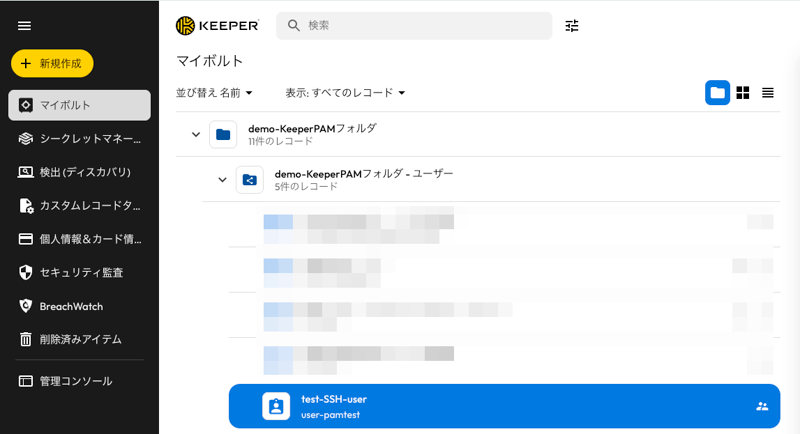Click the 新規作成 button

pyautogui.click(x=52, y=63)
